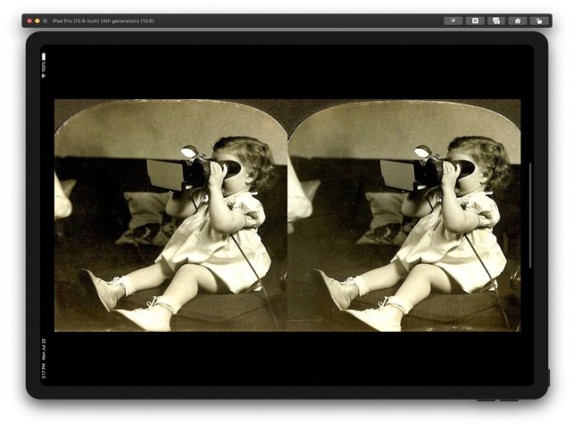This screenshot has height=430, width=574.
Task: Click the Home button in simulator toolbar
Action: (x=517, y=21)
